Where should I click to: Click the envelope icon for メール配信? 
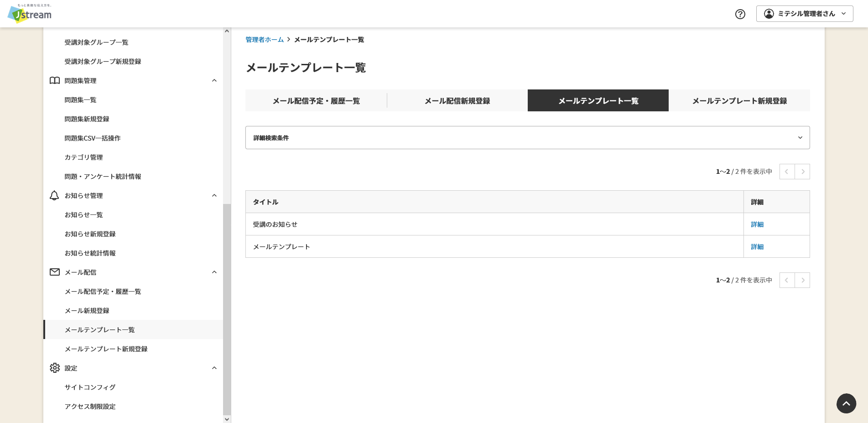click(x=55, y=272)
